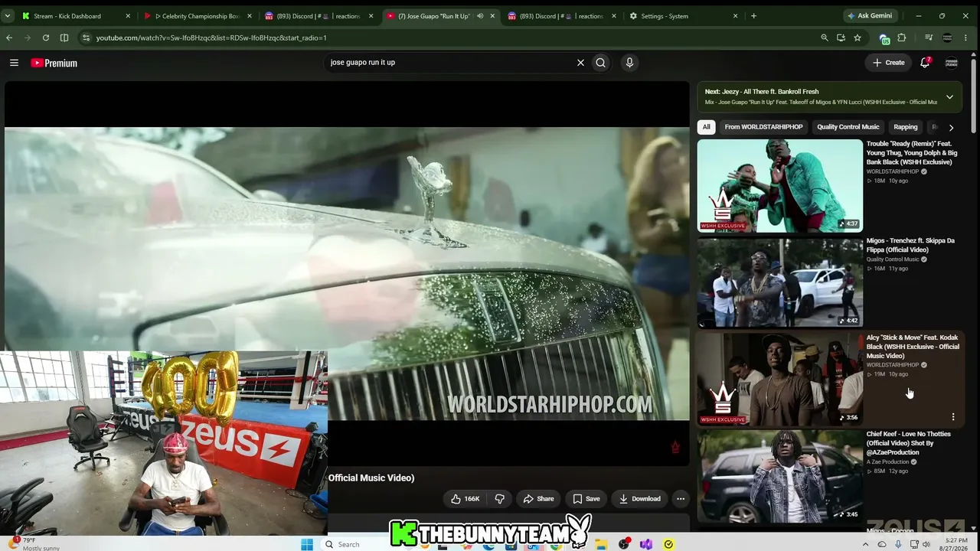Open Quality Control Music channel link
980x551 pixels.
(893, 259)
